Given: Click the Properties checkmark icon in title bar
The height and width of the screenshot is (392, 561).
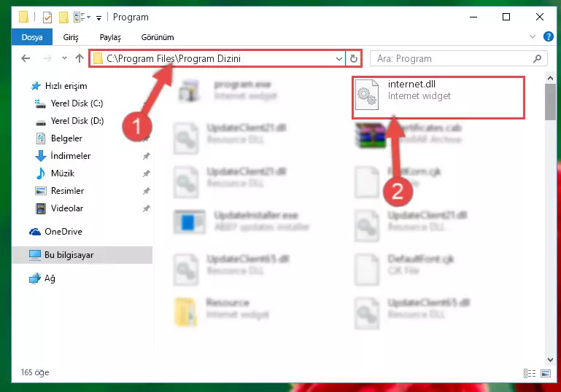Looking at the screenshot, I should (x=47, y=17).
